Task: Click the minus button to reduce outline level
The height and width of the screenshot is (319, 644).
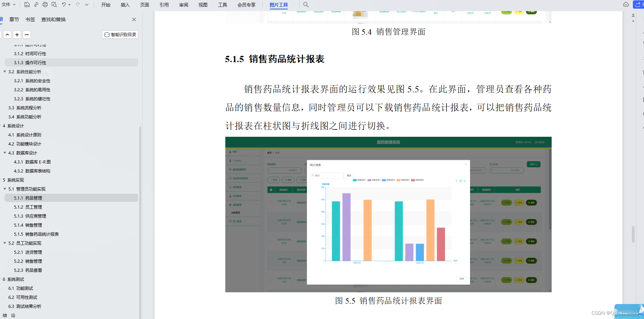Action: (x=27, y=35)
